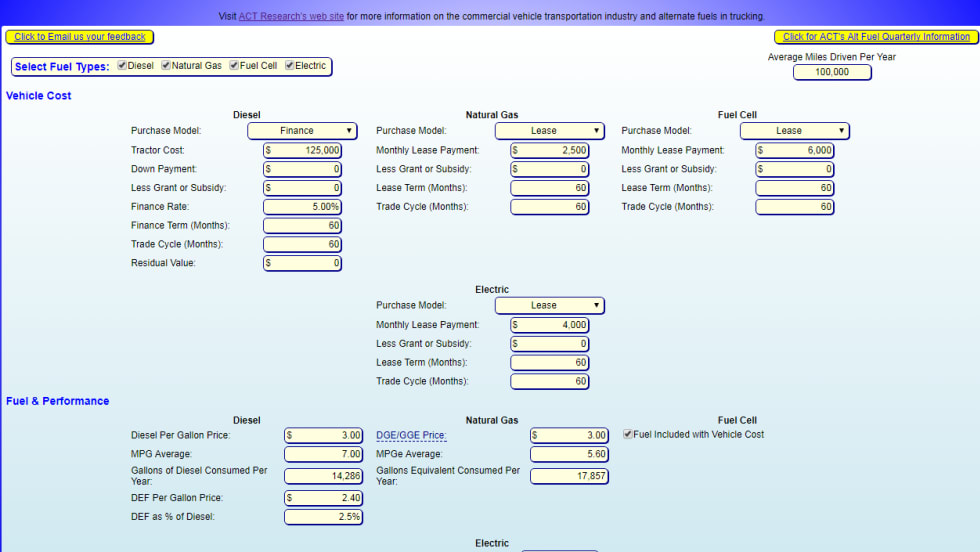Click the Average Miles Driven Per Year field
This screenshot has height=552, width=980.
[832, 72]
